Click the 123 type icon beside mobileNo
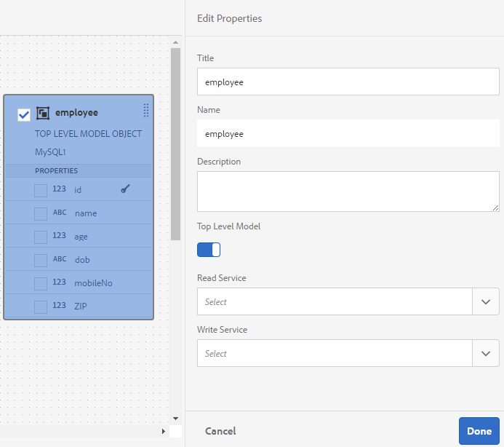The height and width of the screenshot is (447, 504). point(59,282)
